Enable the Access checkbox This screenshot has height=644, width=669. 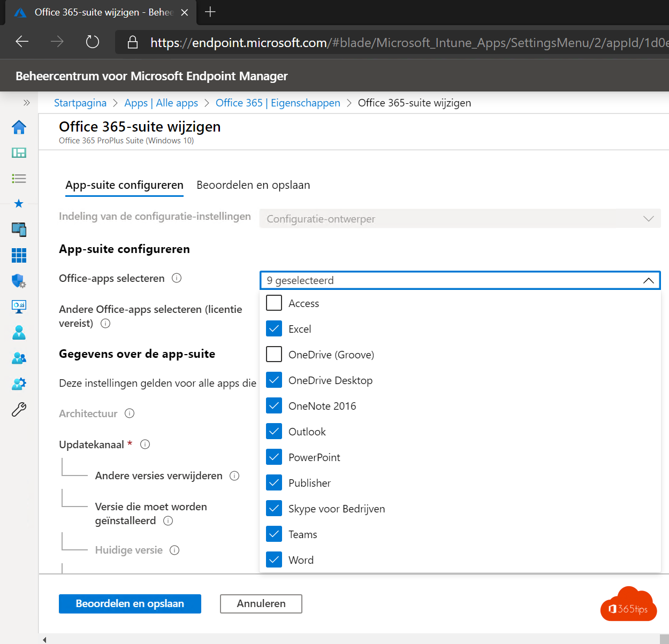point(273,302)
